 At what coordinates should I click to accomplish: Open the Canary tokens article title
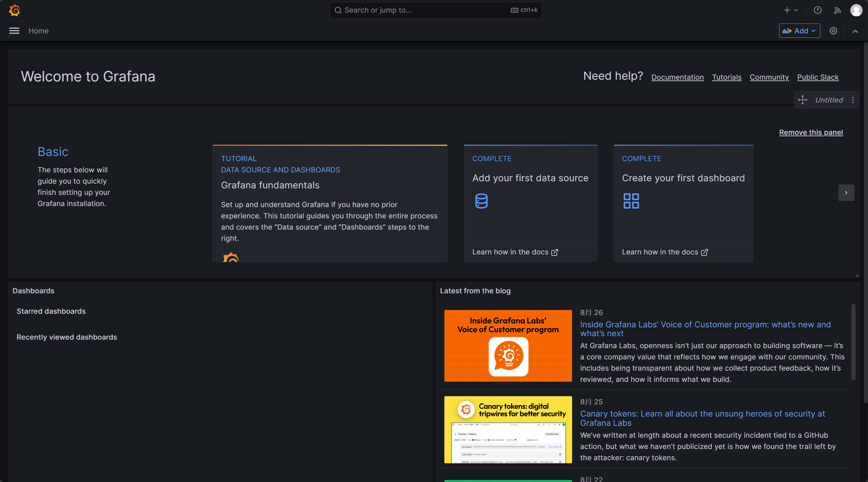coord(703,418)
